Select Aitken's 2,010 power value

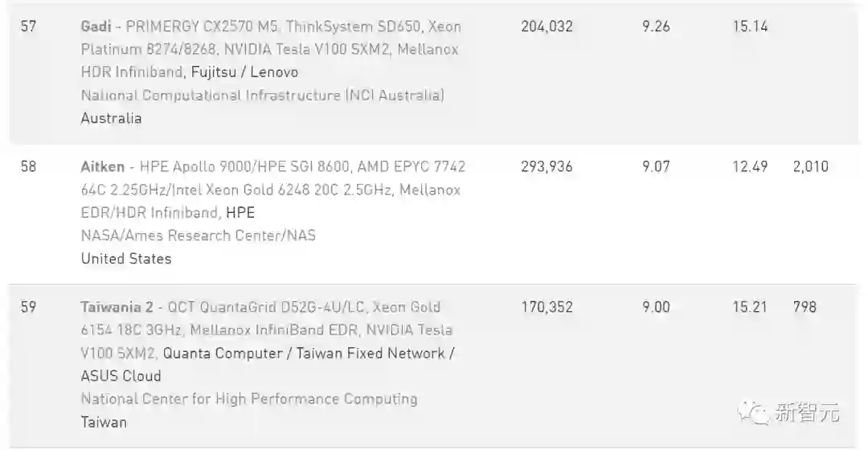tap(810, 167)
